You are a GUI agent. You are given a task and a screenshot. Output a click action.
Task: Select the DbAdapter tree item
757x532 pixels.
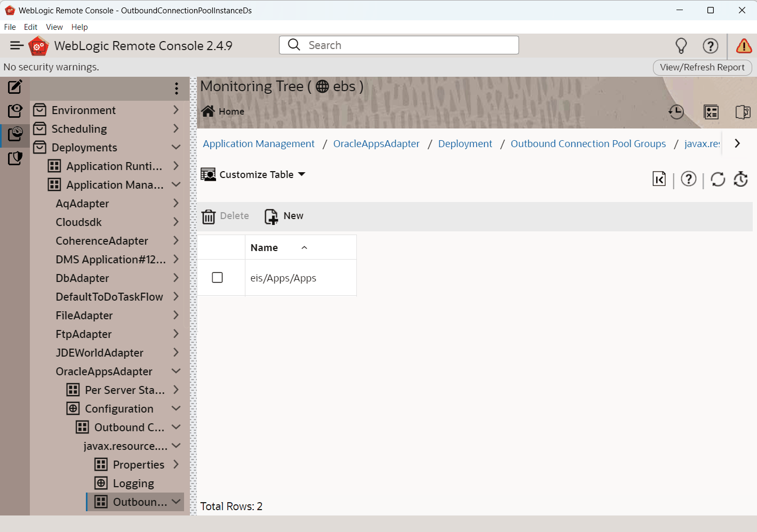(82, 278)
